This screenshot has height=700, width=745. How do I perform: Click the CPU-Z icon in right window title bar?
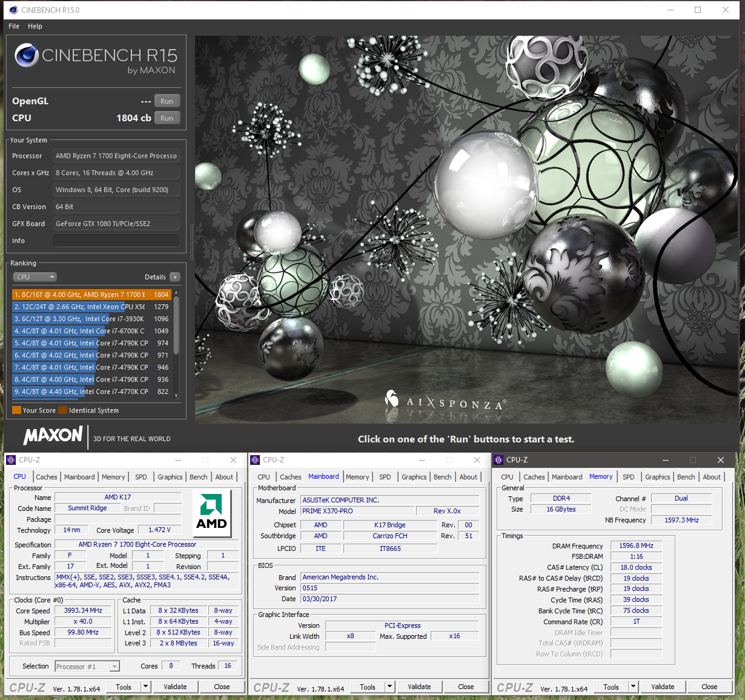[498, 460]
